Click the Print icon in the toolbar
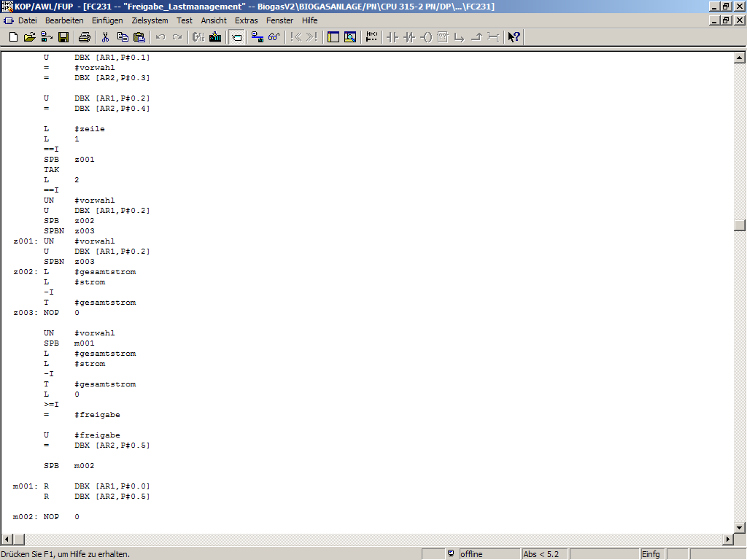747x560 pixels. point(85,37)
